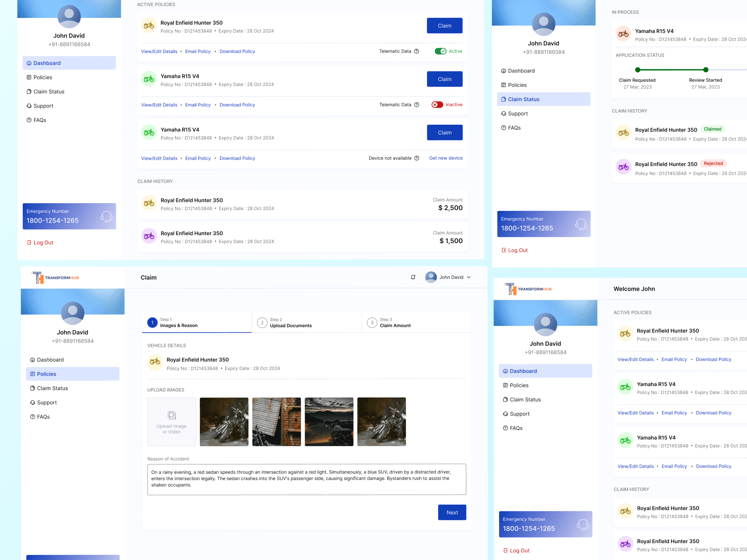Screen dimensions: 747x560
Task: Click inside the Reason of Accident text box
Action: pos(306,479)
